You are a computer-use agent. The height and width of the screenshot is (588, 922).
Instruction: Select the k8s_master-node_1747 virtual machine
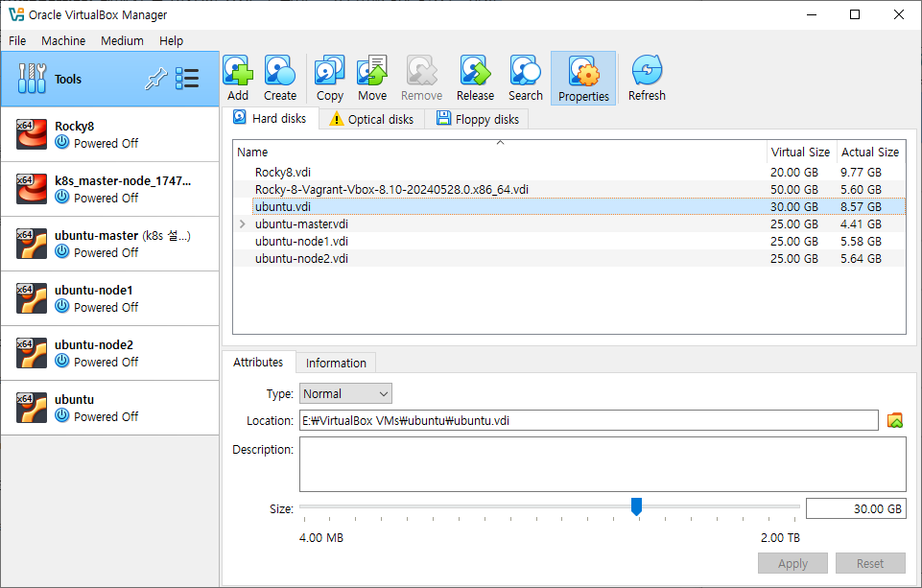click(110, 189)
